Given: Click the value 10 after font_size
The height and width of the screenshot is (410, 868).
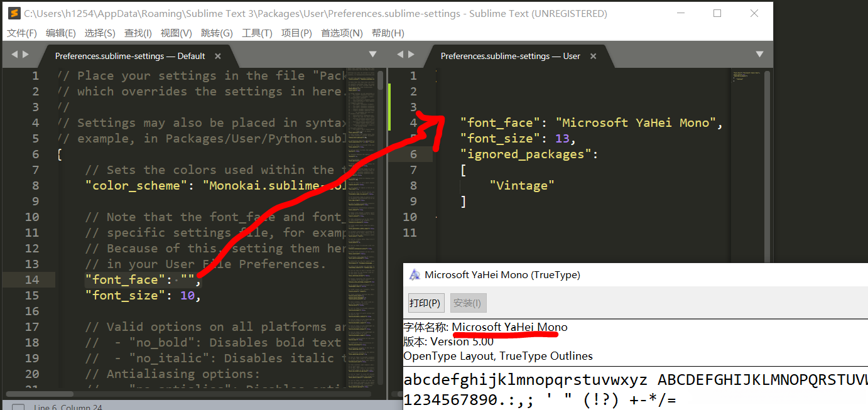Looking at the screenshot, I should tap(187, 295).
